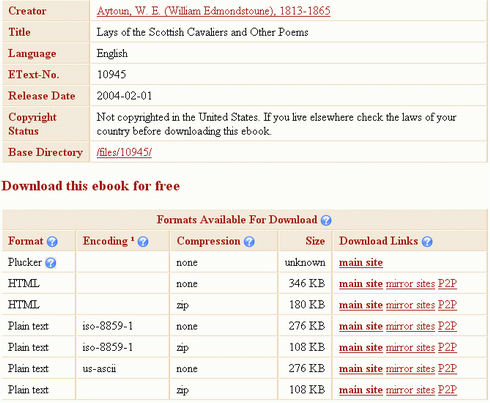Open mirror sites for us-ascii plain text
490x403 pixels.
[x=410, y=369]
